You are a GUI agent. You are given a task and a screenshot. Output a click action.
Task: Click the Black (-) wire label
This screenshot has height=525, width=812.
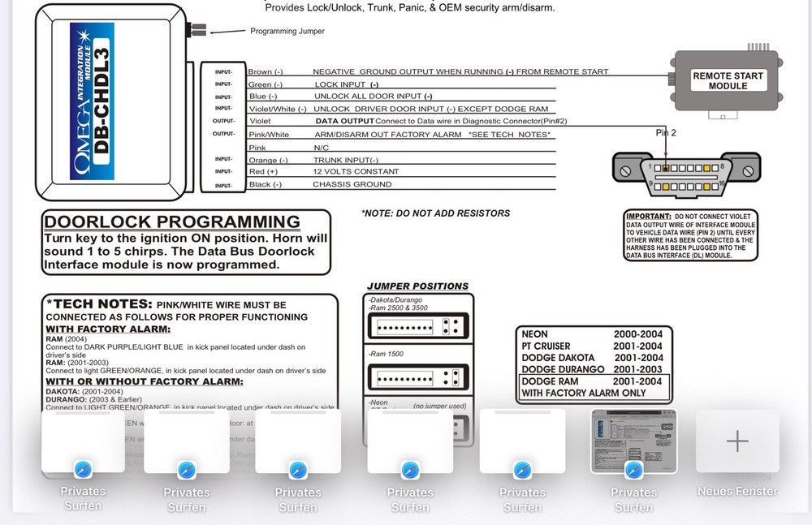(x=266, y=184)
